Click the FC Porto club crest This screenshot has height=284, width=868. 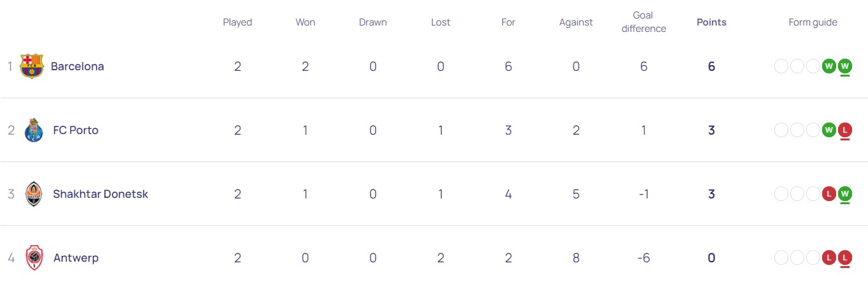(x=33, y=130)
